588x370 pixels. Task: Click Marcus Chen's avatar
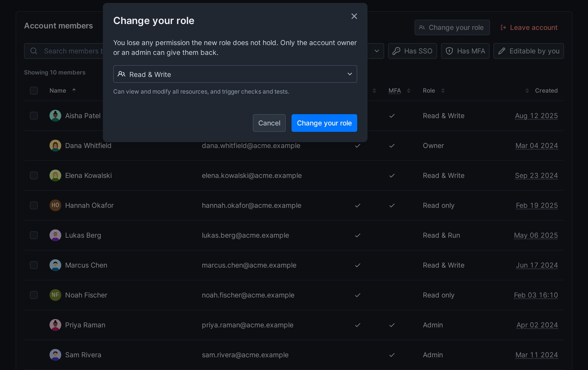point(55,265)
